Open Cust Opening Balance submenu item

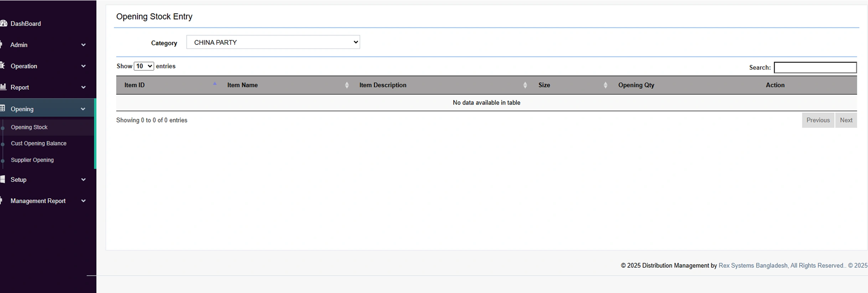[x=38, y=143]
